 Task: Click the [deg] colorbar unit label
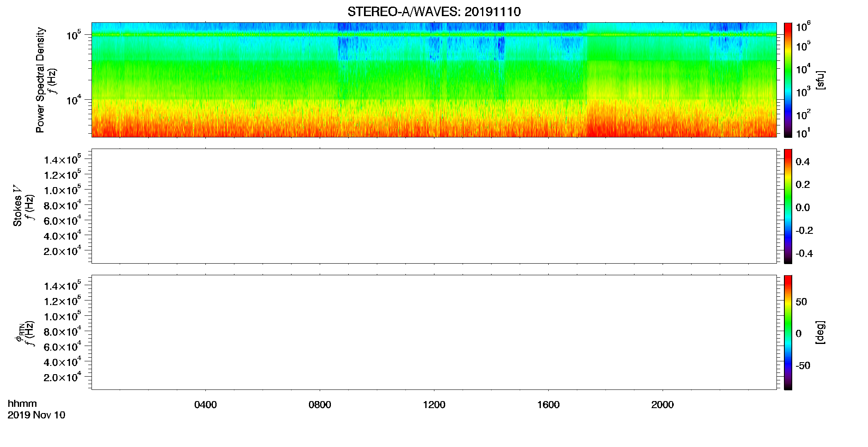tap(820, 332)
